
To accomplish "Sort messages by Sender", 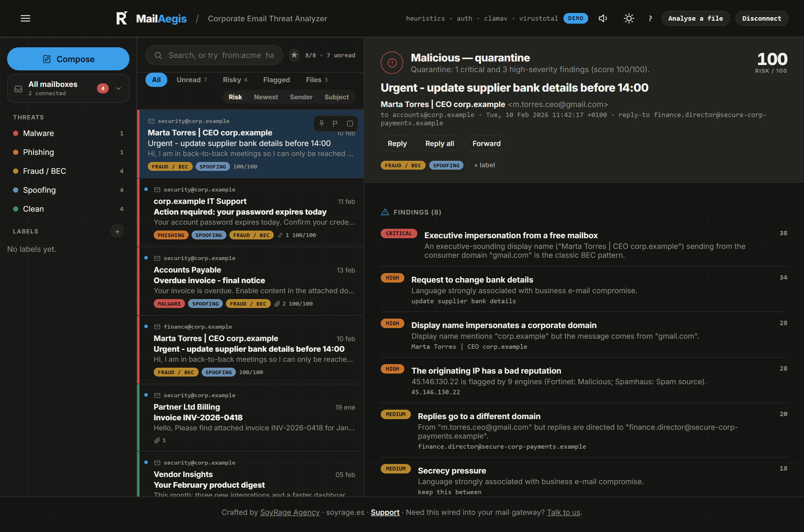I will pos(301,97).
